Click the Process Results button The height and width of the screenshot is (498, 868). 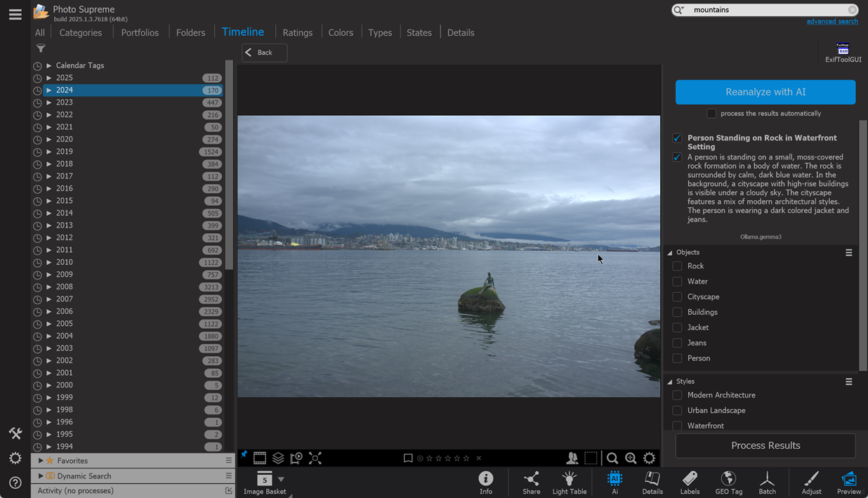click(765, 445)
